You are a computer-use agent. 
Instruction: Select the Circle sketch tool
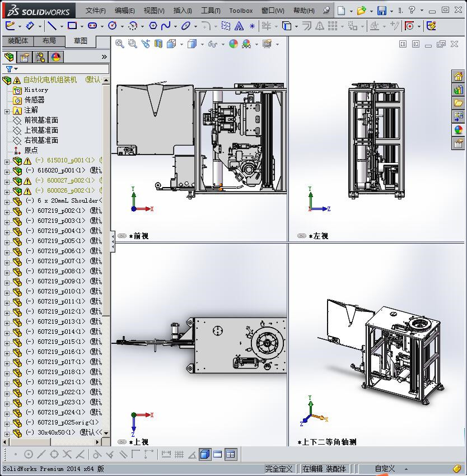(x=112, y=26)
